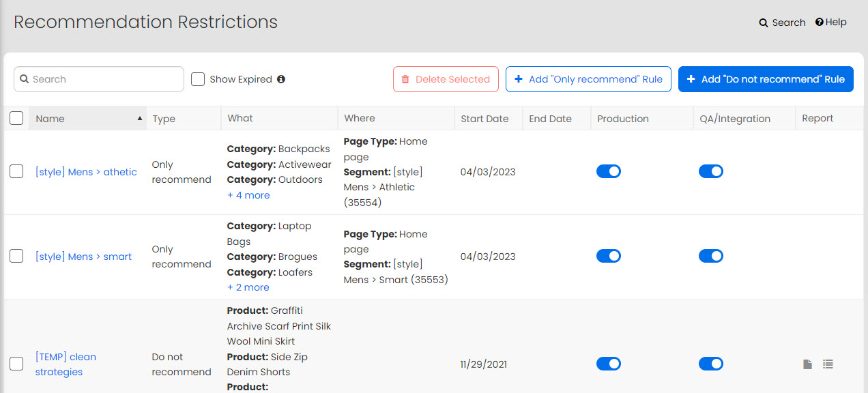Open the '[TEMP] clean strategies' rule link
This screenshot has height=393, width=868.
66,364
